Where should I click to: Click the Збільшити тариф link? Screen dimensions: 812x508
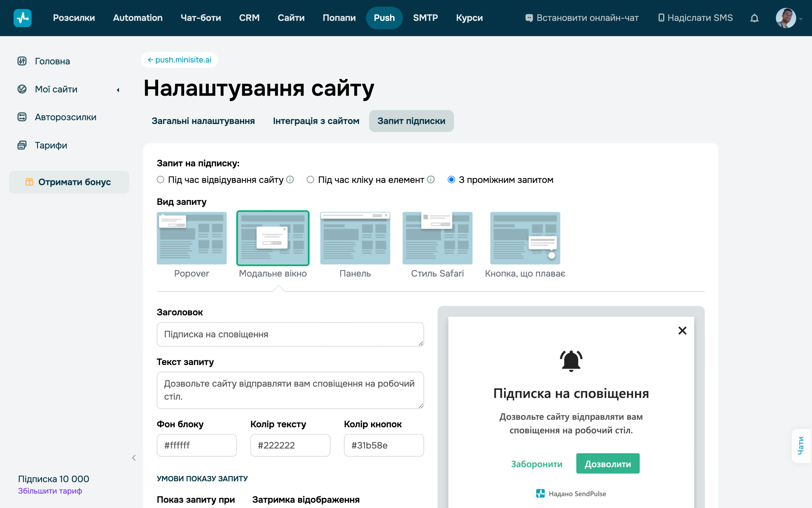pyautogui.click(x=50, y=491)
